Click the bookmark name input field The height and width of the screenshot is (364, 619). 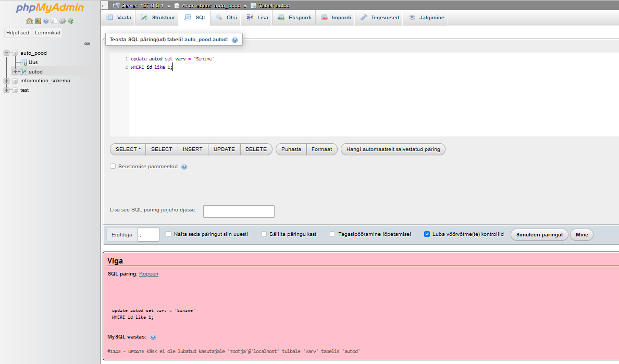point(239,211)
